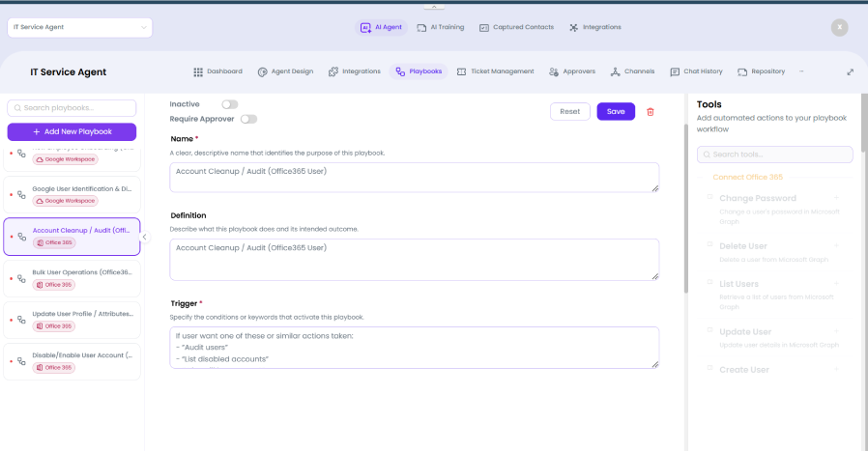Toggle the Inactive switch
The image size is (868, 451).
[x=230, y=104]
